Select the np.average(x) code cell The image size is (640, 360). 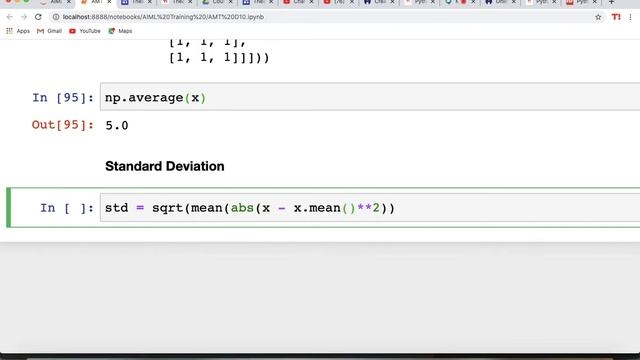370,97
